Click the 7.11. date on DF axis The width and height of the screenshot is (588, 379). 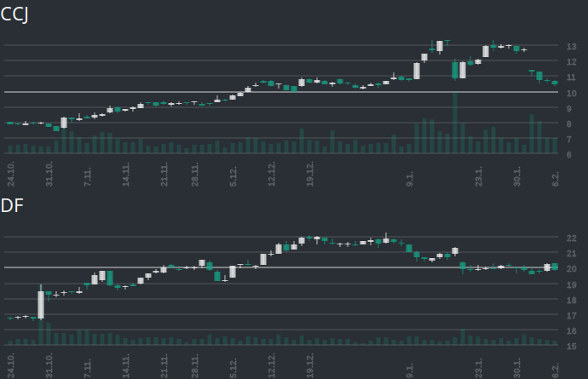click(87, 368)
